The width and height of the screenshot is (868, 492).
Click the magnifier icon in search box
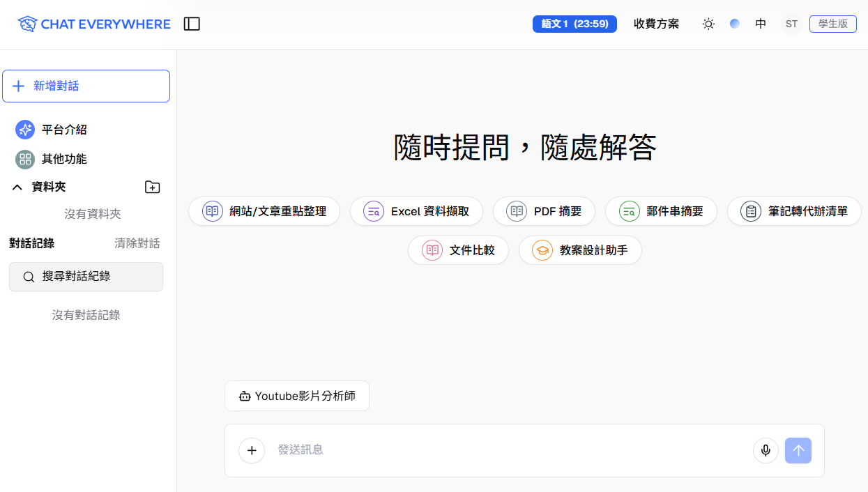(x=29, y=277)
